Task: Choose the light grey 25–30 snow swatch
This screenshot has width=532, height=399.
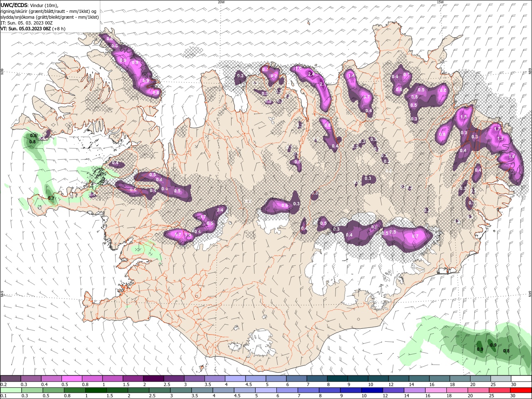Action: coord(500,379)
